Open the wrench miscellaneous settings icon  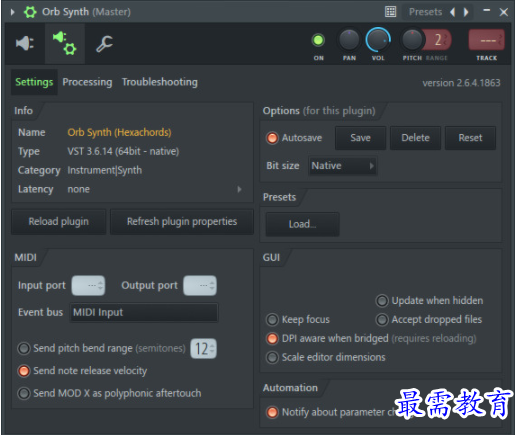105,44
